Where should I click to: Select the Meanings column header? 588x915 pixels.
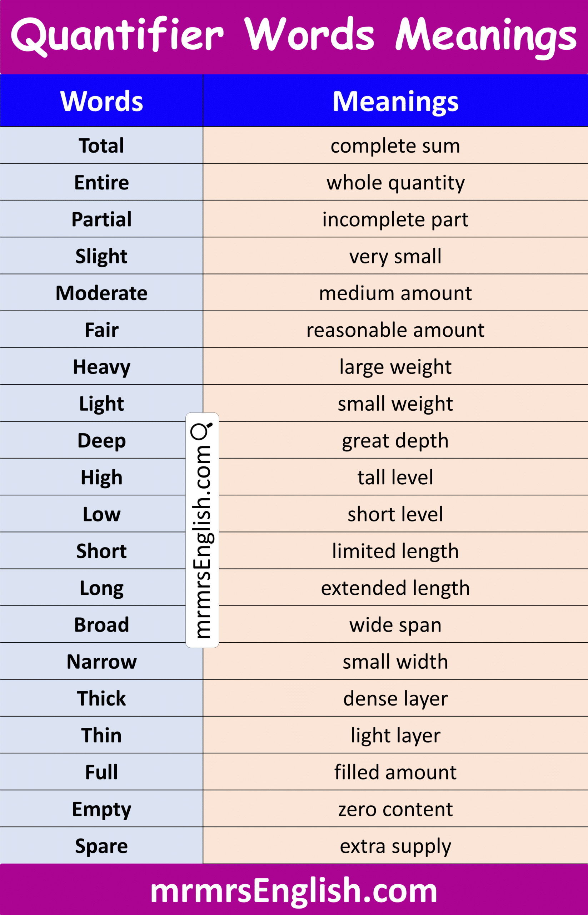pos(395,101)
